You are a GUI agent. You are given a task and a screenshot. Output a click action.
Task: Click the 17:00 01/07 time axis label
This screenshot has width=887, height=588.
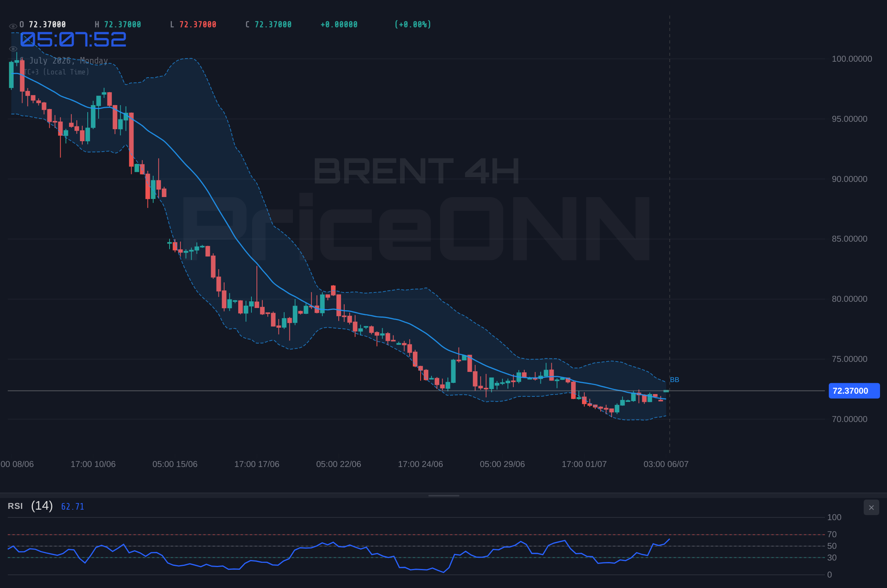click(584, 464)
